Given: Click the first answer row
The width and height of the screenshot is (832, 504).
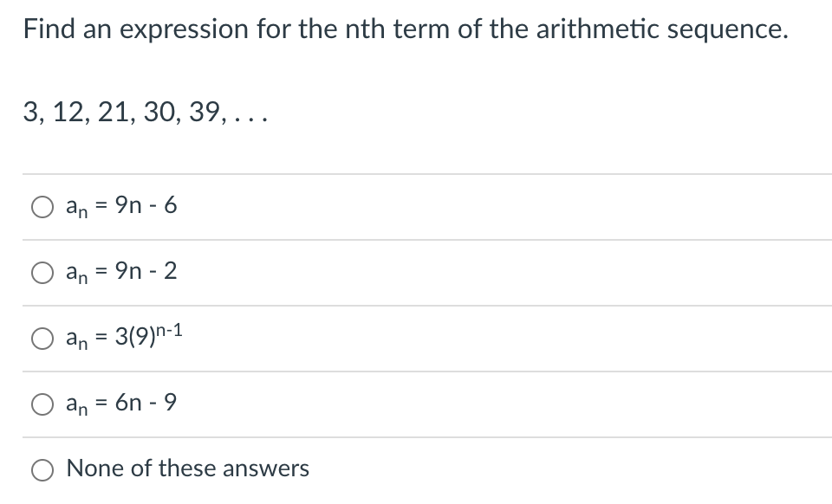Looking at the screenshot, I should pos(416,205).
